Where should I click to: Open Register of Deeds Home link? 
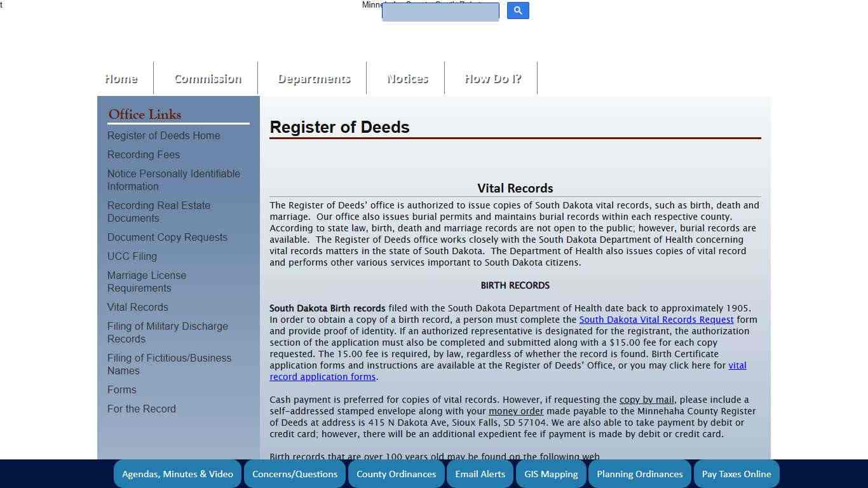(163, 135)
